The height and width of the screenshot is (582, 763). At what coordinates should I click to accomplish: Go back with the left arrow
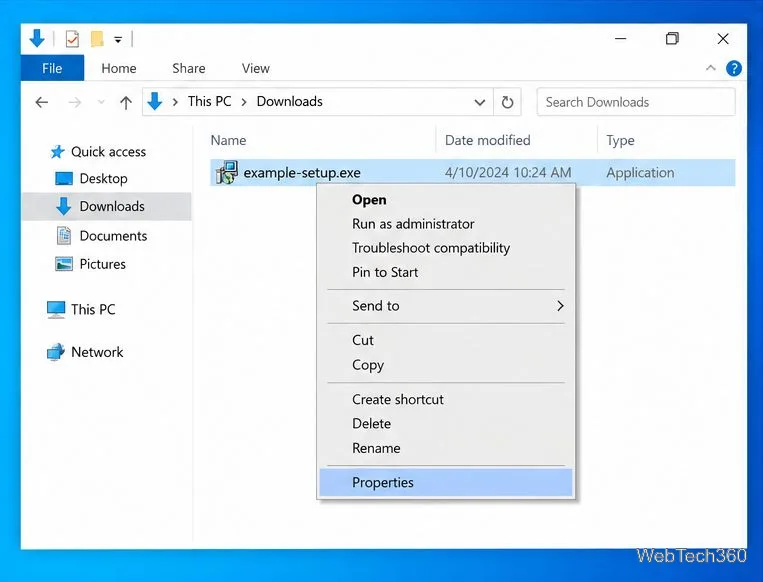[42, 102]
